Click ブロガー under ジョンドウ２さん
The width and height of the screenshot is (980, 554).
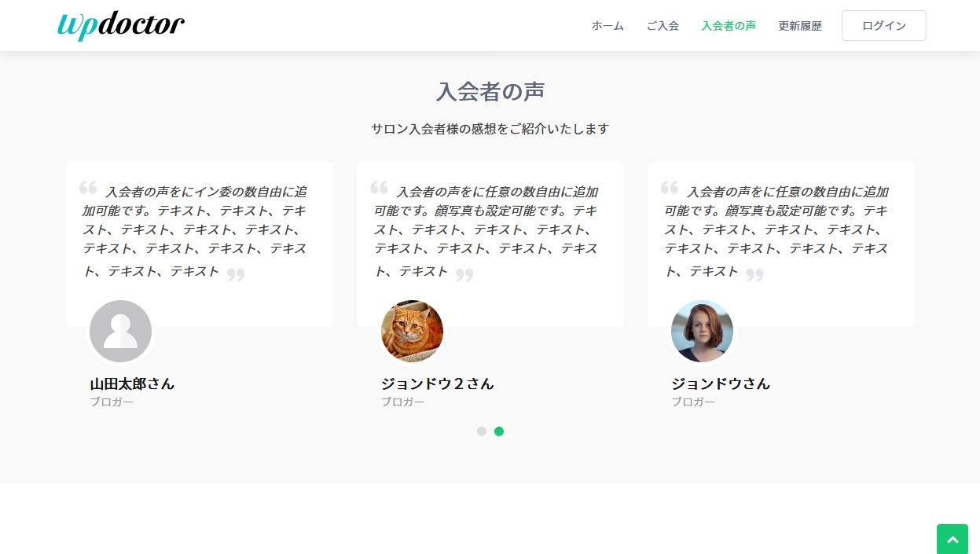tap(403, 402)
